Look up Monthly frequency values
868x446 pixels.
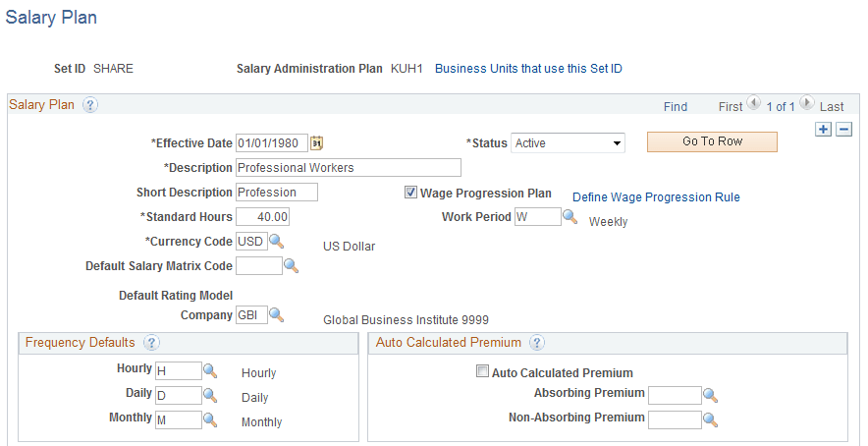tap(210, 419)
